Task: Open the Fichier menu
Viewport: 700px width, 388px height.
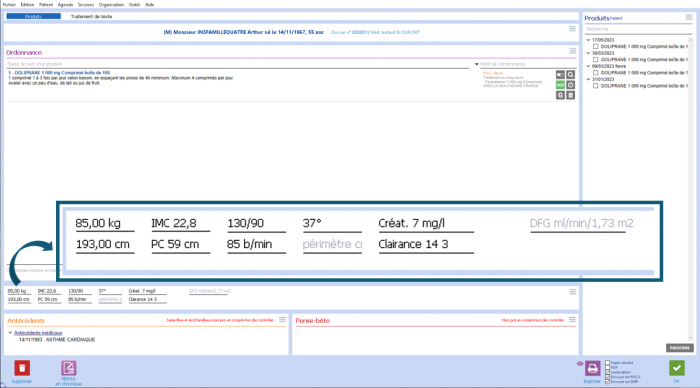Action: pos(9,4)
